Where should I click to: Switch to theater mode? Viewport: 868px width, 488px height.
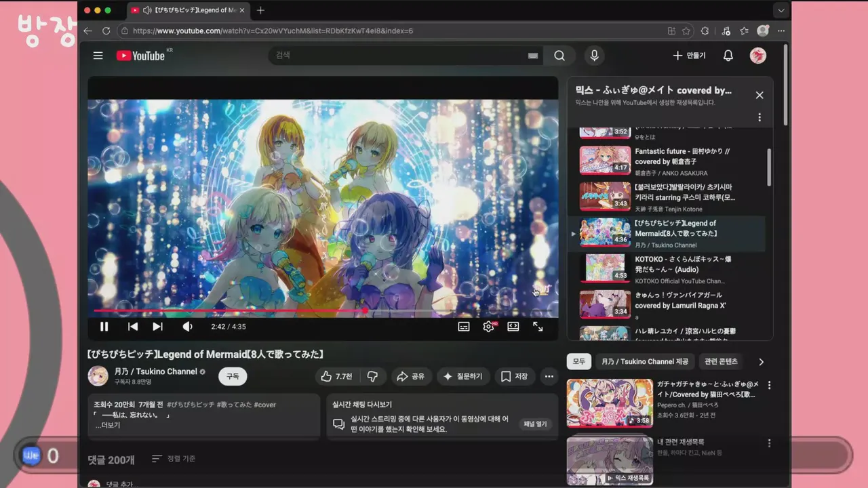(513, 327)
